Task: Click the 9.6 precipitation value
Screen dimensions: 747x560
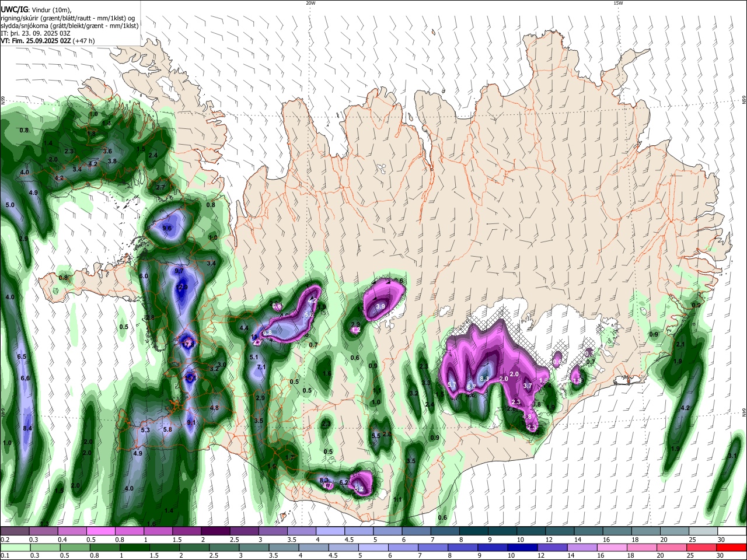Action: (167, 228)
